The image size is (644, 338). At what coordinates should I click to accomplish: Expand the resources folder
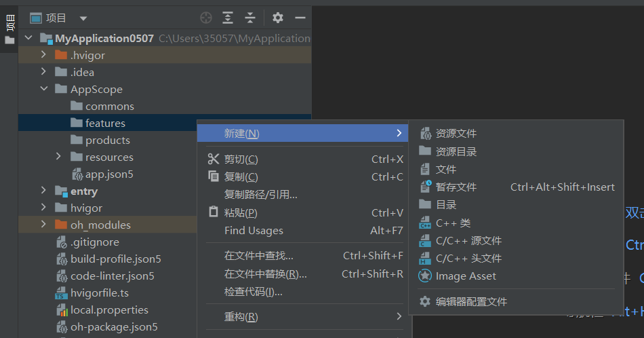[x=58, y=156]
